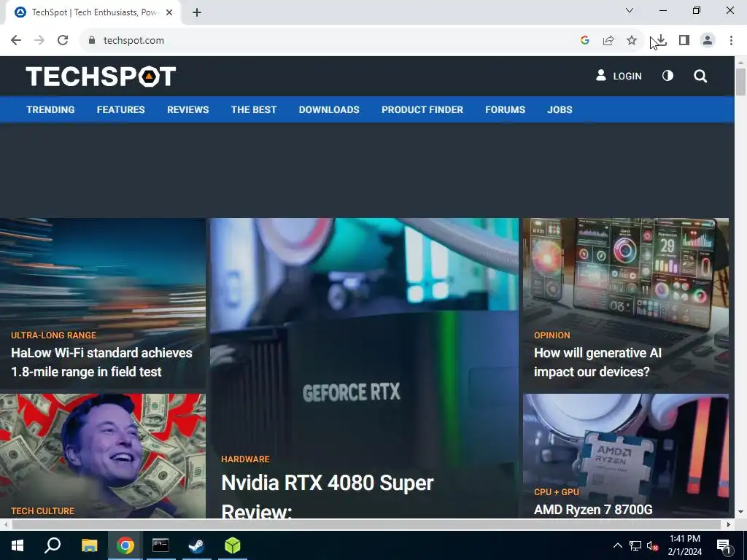Screen dimensions: 747x560
Task: Visit the FORUMS section
Action: click(505, 109)
